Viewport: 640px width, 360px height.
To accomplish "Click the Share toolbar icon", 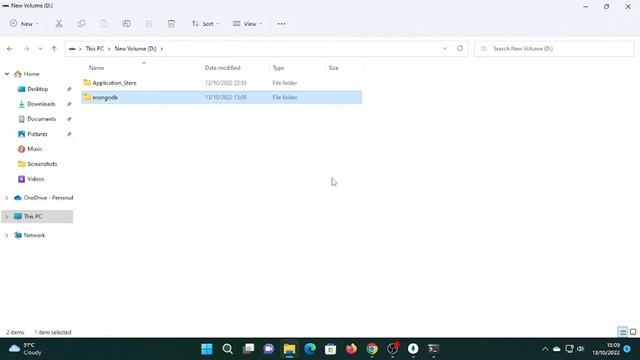I will point(149,24).
